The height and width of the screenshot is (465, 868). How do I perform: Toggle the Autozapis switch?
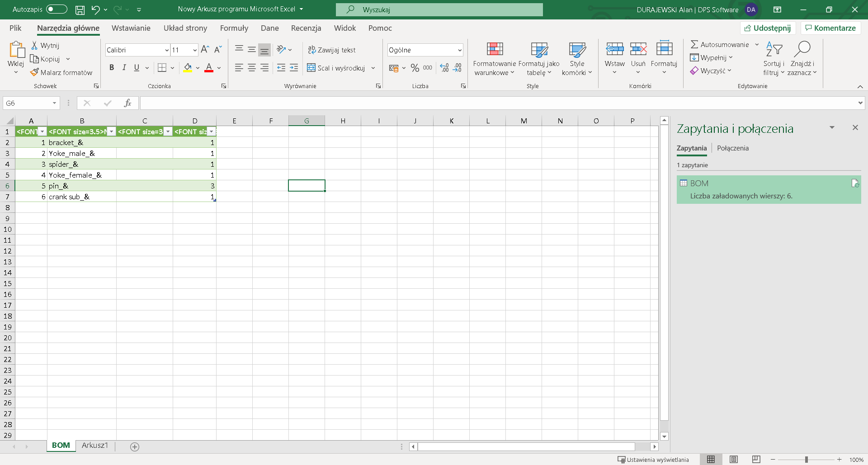57,9
